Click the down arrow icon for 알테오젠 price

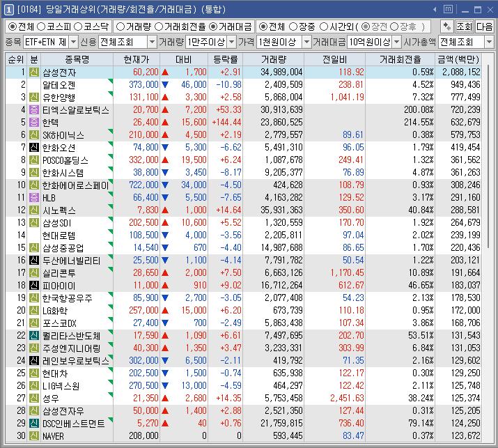pos(165,85)
